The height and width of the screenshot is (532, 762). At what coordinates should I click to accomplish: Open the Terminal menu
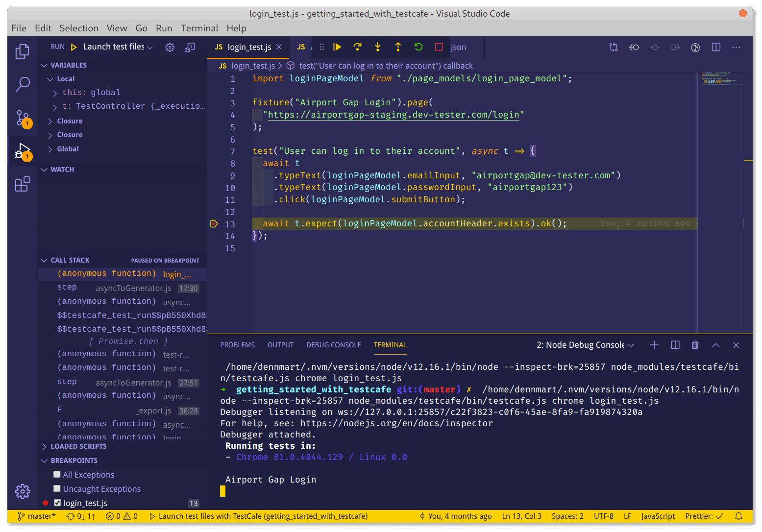[199, 28]
